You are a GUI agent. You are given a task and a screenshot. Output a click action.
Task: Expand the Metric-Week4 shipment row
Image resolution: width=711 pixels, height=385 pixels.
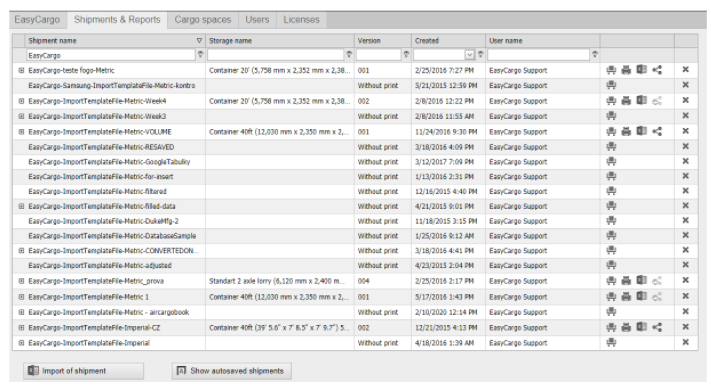pos(21,101)
